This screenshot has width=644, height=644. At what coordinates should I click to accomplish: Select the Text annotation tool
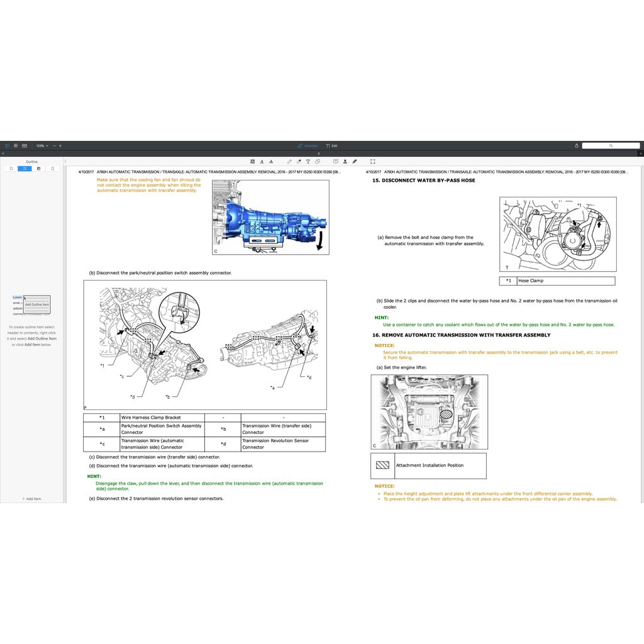tap(308, 161)
